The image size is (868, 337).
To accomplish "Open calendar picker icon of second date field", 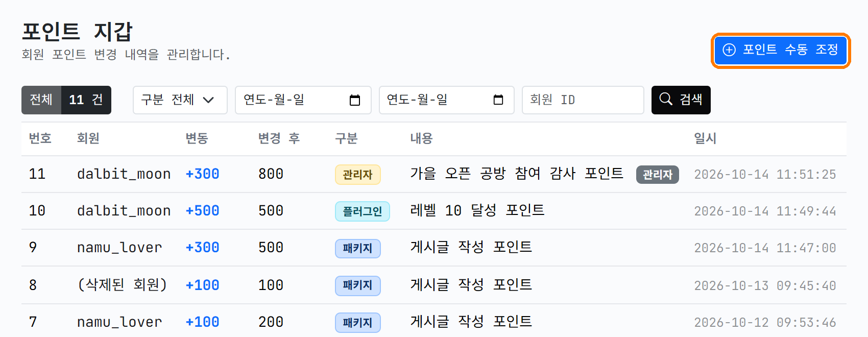I will (498, 100).
